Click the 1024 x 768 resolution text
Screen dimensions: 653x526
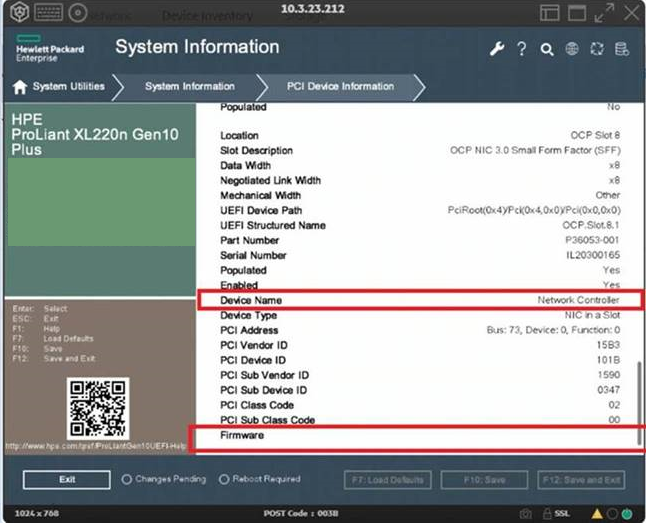pos(37,514)
